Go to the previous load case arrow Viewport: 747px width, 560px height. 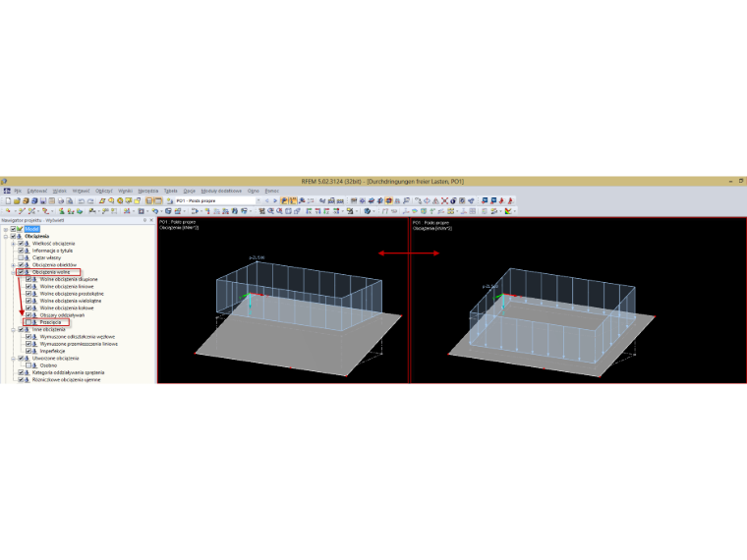coord(266,201)
